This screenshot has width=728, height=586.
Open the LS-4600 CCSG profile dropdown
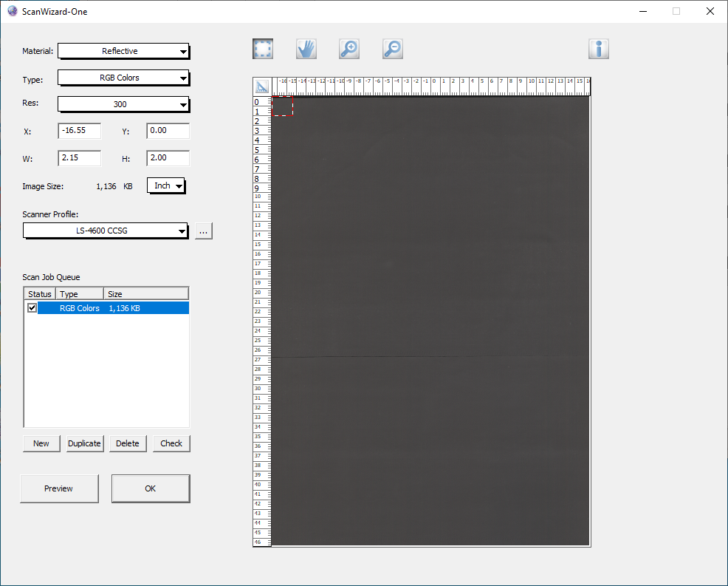point(105,231)
